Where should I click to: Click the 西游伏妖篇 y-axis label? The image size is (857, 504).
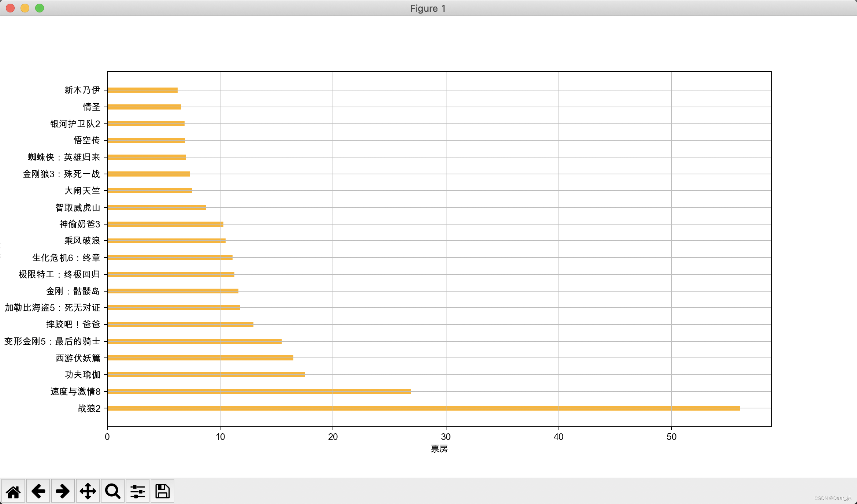click(x=78, y=358)
